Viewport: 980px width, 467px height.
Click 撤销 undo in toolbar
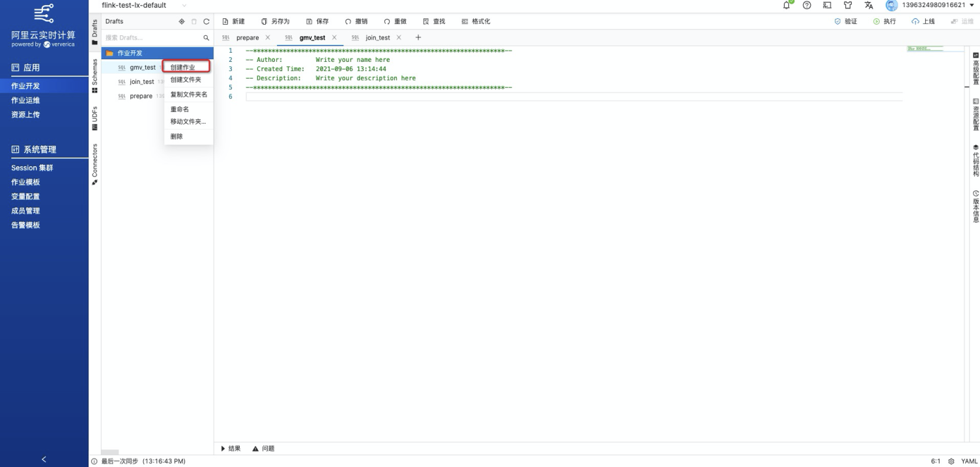[356, 21]
